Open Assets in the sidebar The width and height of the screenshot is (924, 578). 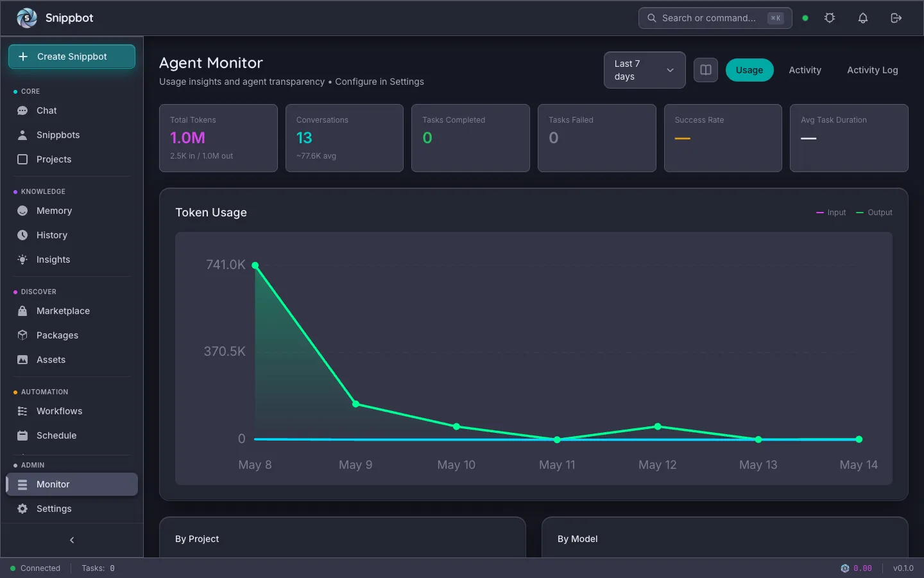[x=72, y=360]
